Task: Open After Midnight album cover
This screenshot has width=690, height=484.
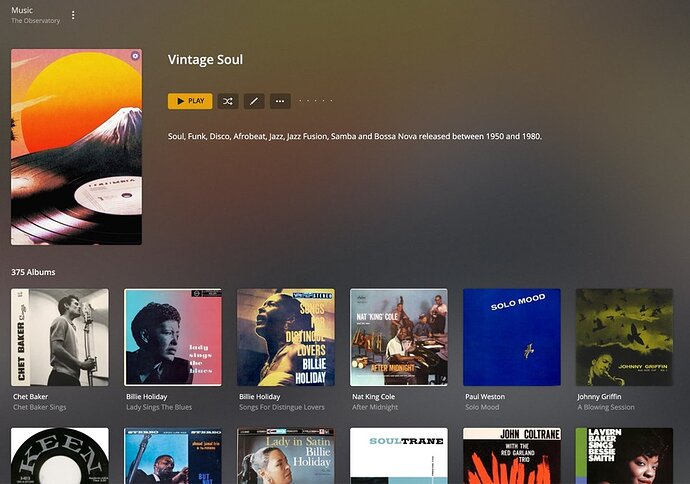Action: click(399, 337)
